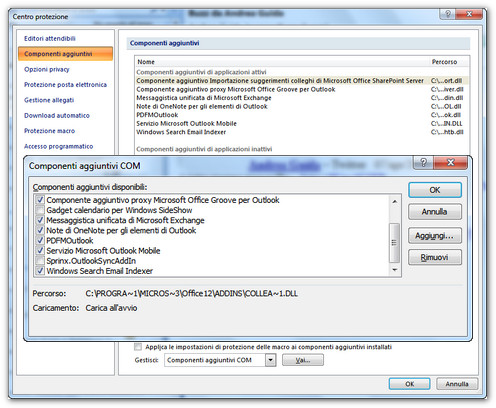Switch to Download automatico section
This screenshot has width=496, height=408.
(57, 115)
